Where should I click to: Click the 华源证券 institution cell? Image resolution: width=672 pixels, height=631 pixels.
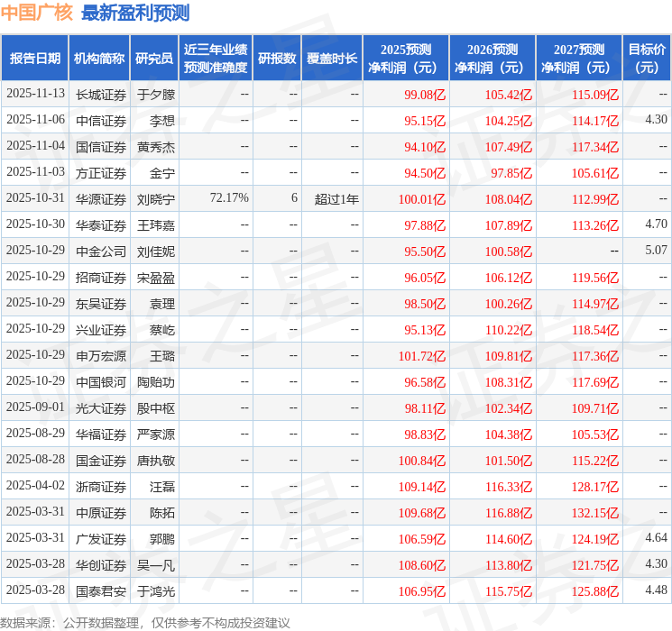[101, 199]
